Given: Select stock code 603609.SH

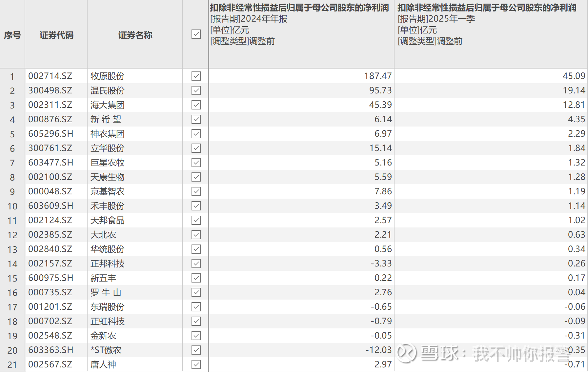Looking at the screenshot, I should [x=51, y=206].
